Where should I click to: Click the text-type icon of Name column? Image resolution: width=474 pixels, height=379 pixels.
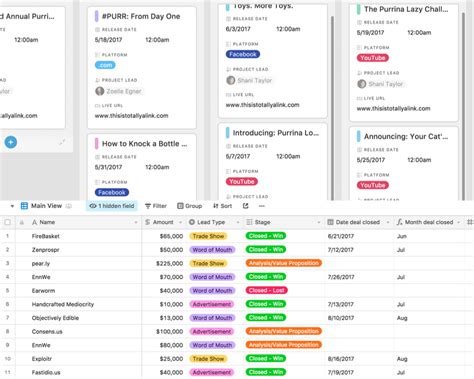[x=34, y=222]
